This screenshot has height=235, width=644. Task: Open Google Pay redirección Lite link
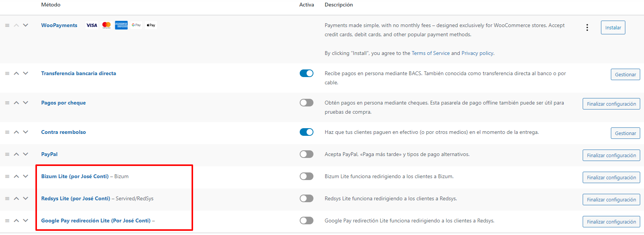[96, 221]
